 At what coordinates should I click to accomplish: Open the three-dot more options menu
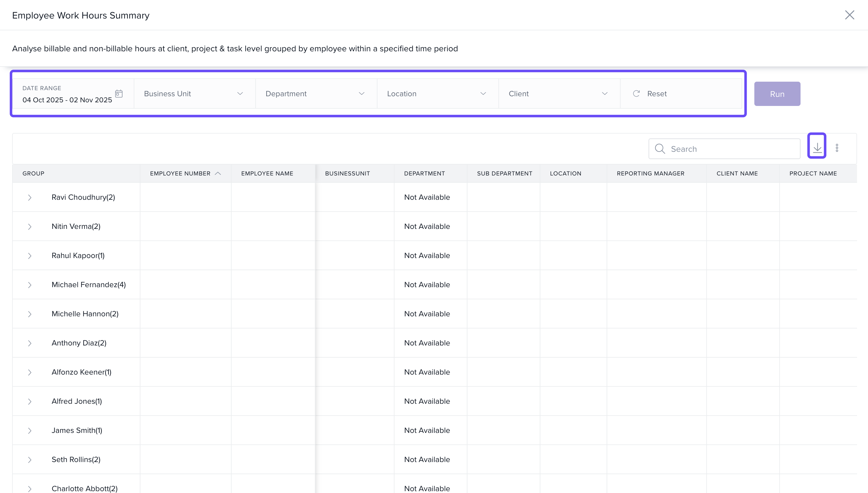[837, 148]
